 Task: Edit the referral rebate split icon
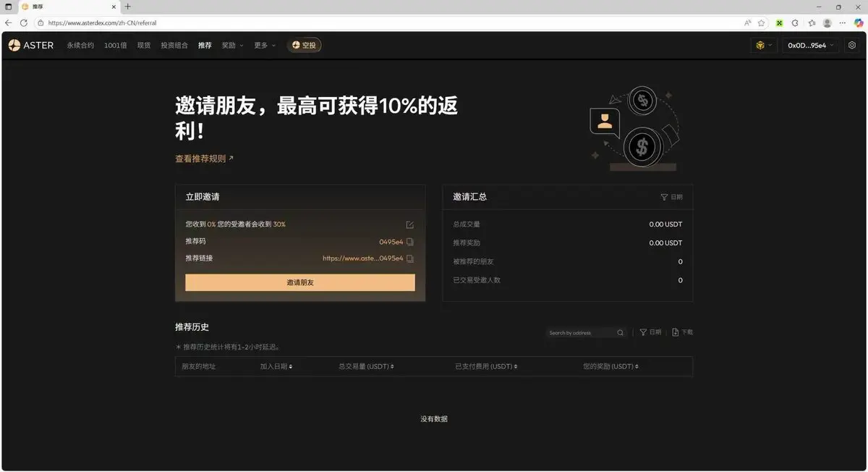coord(410,224)
